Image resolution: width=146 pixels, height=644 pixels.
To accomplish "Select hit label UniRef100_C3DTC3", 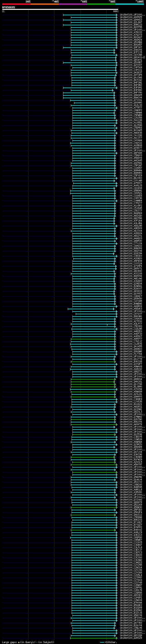I will click(131, 552).
